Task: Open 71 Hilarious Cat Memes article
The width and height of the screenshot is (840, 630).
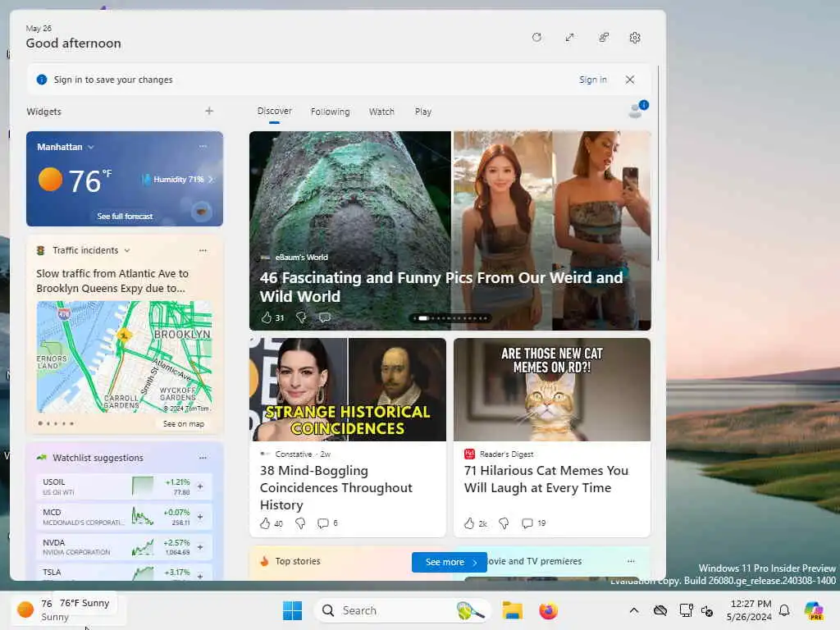Action: [x=546, y=479]
